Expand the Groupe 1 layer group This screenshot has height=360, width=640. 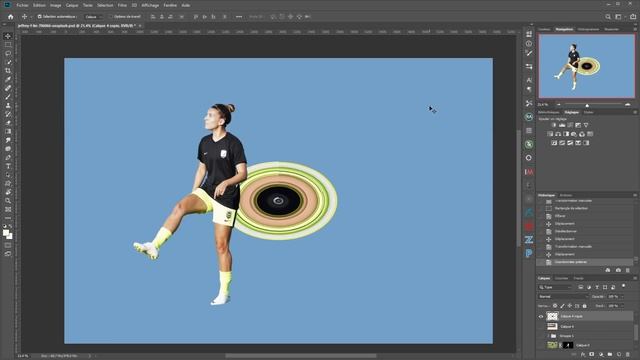point(548,336)
